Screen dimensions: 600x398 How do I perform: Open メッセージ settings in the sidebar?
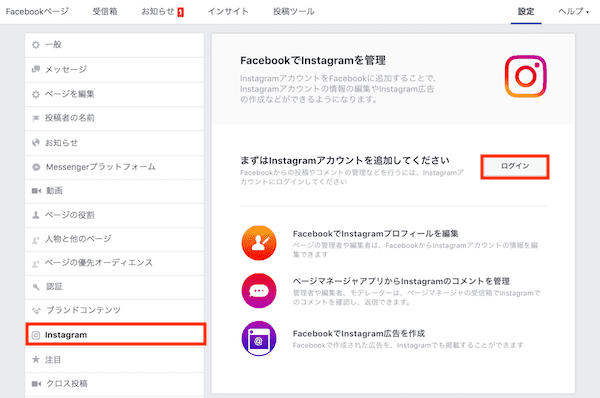click(x=114, y=69)
